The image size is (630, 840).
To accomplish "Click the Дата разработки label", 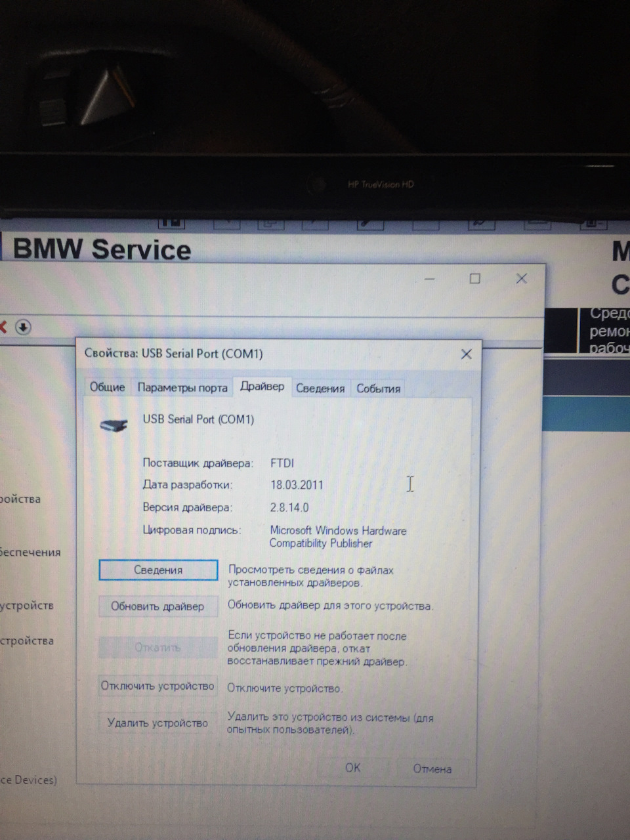I will coord(188,485).
